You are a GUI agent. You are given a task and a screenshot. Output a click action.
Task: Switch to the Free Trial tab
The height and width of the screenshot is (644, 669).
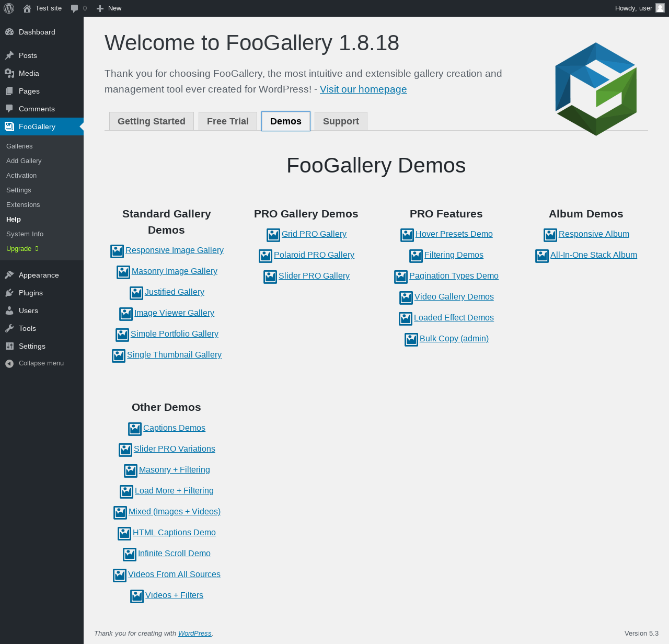(228, 121)
